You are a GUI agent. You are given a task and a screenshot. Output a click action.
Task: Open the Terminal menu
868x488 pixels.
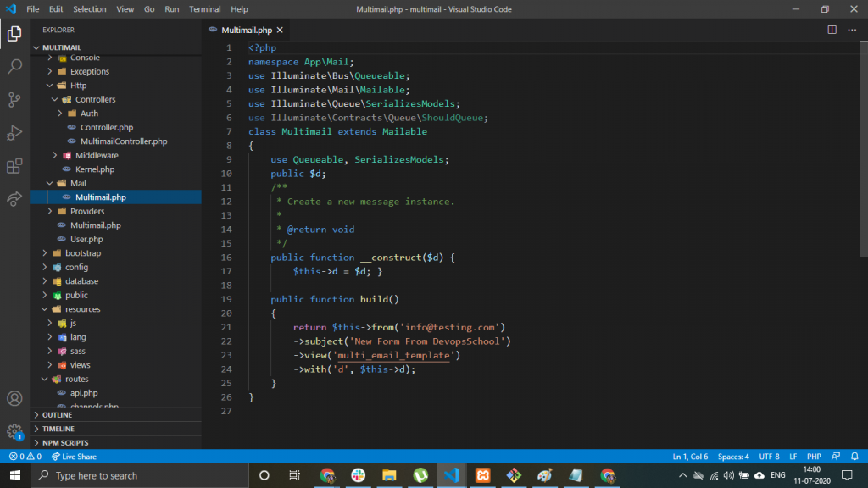[x=205, y=8]
